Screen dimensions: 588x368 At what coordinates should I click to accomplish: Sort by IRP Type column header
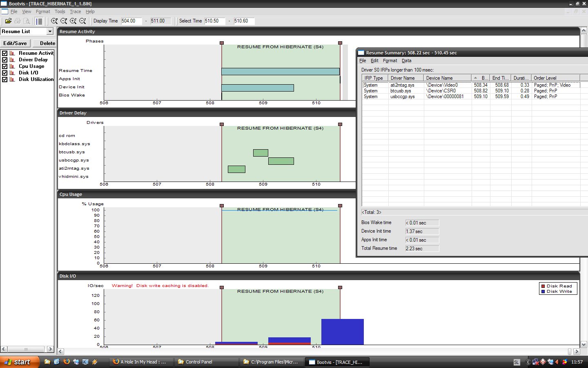coord(375,78)
